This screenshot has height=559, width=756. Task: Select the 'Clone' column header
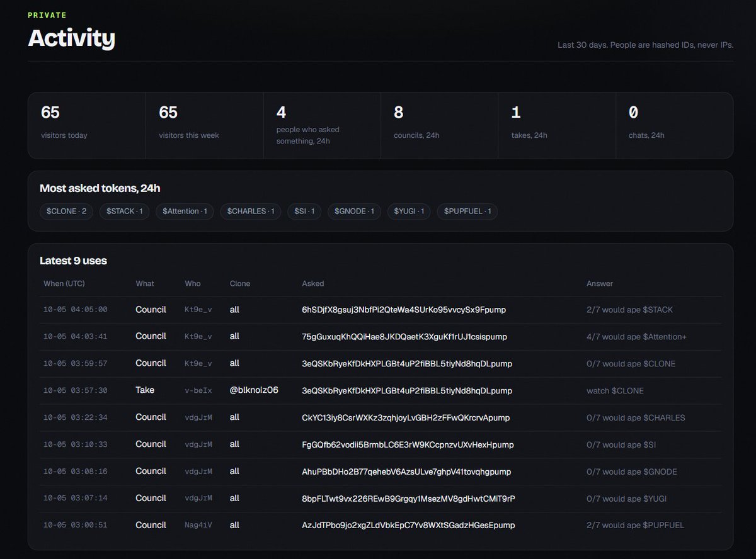point(240,284)
